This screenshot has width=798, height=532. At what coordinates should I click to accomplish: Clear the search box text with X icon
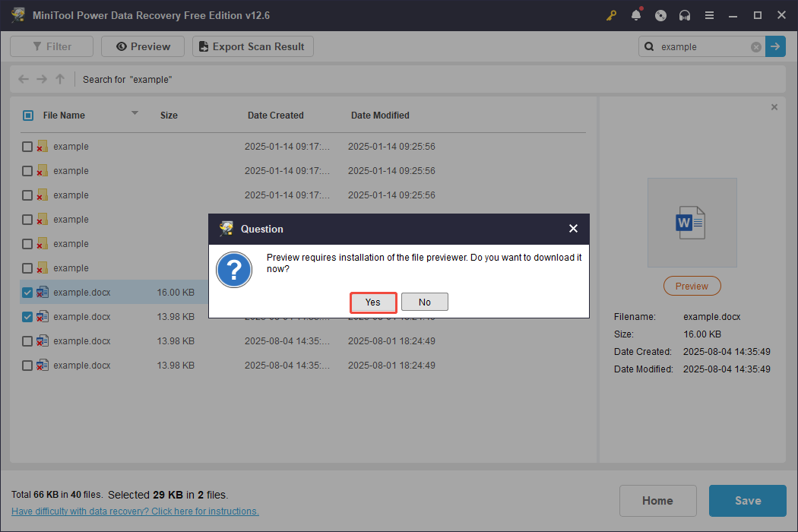point(755,47)
